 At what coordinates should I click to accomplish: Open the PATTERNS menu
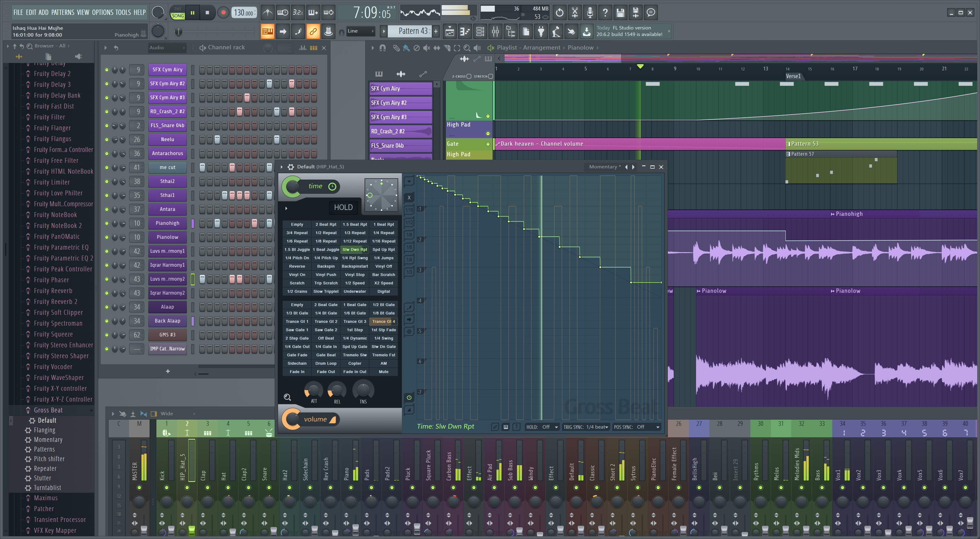63,12
